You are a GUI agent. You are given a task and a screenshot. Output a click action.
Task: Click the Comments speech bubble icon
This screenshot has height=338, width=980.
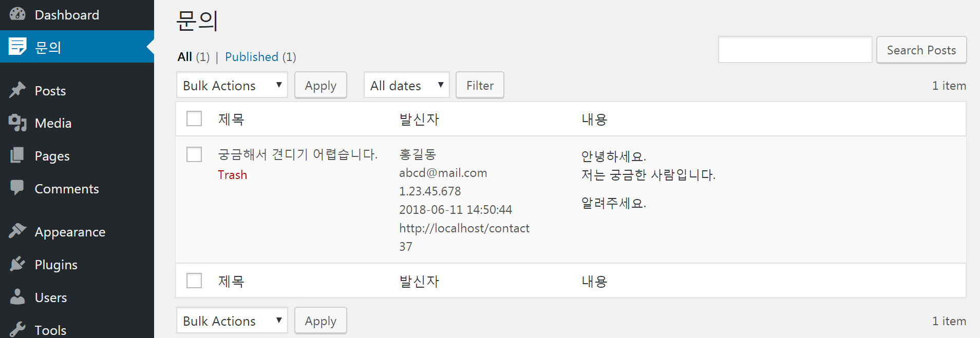point(17,188)
